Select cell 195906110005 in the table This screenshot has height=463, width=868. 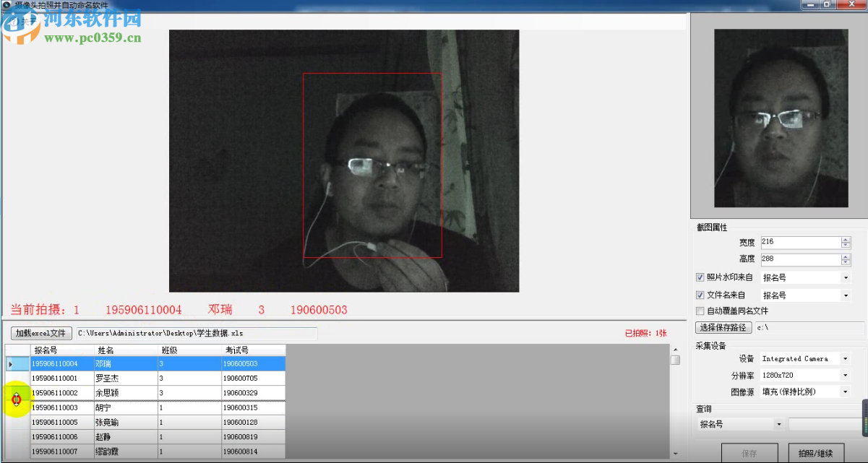(x=62, y=423)
